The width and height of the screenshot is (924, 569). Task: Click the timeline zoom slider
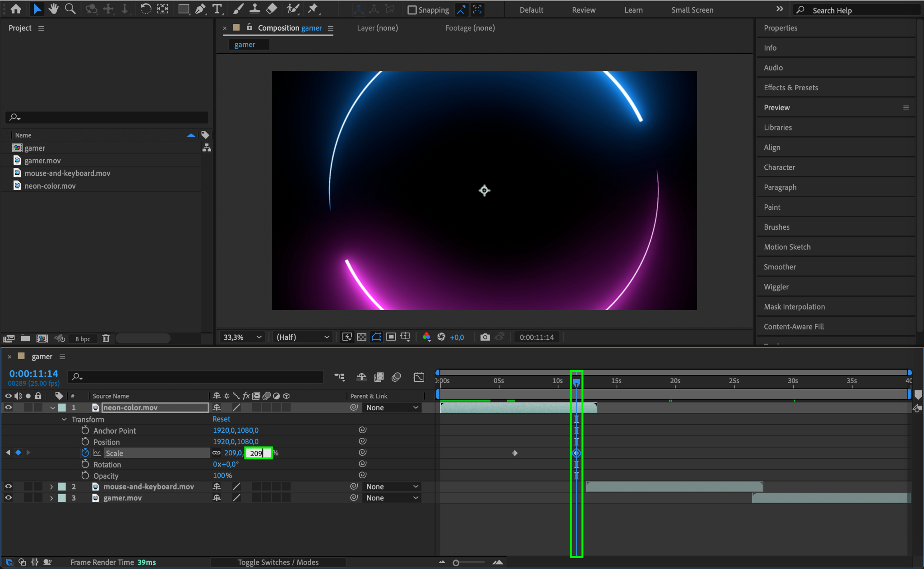[x=456, y=563]
